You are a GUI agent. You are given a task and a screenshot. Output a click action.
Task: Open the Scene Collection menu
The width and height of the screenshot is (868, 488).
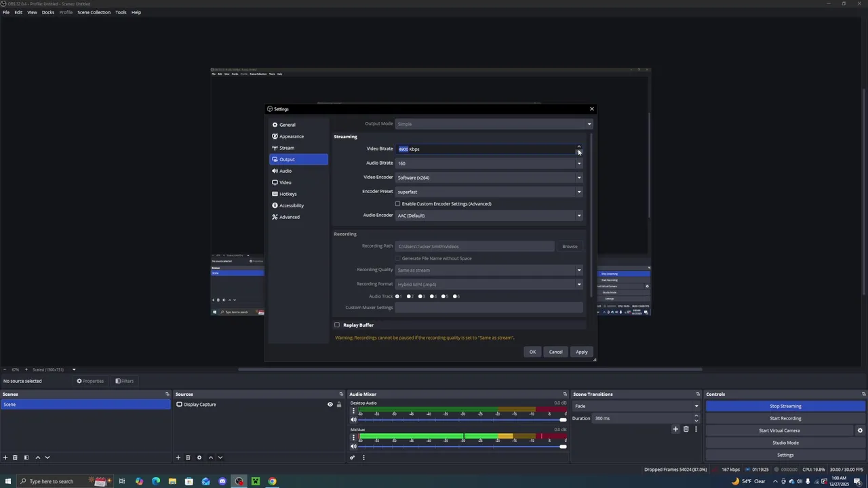[x=94, y=12]
